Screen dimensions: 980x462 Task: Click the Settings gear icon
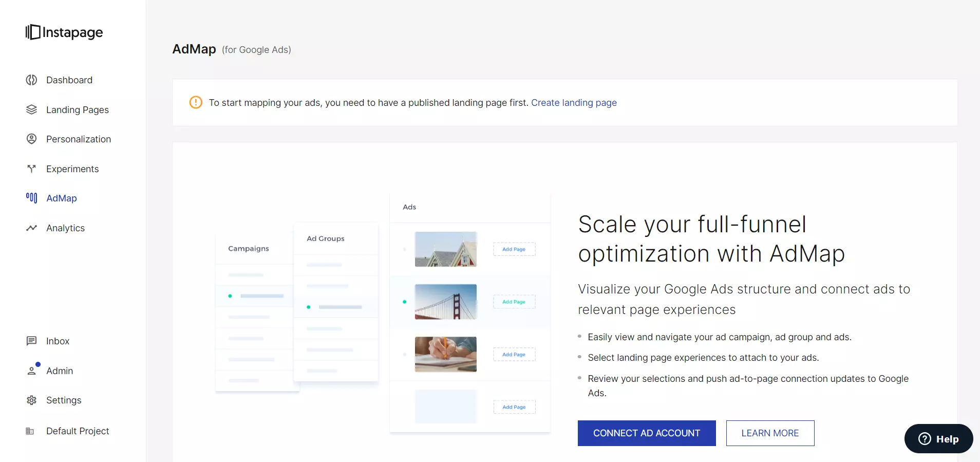[x=31, y=400]
